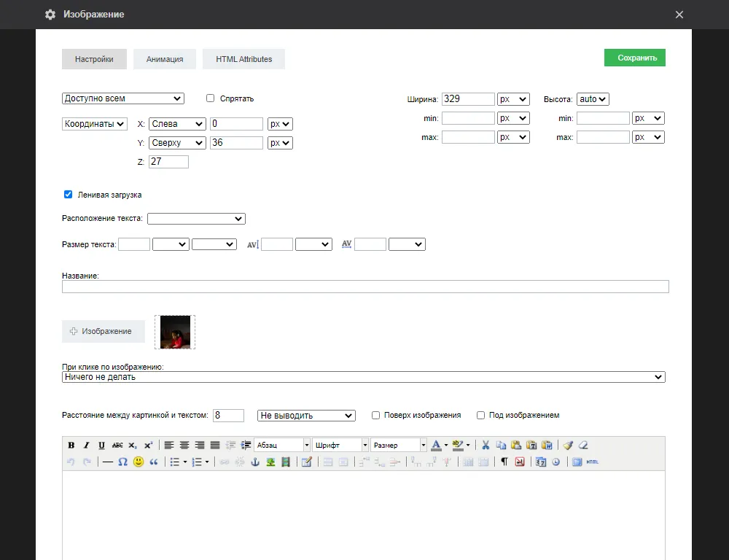
Task: Click the scissors cut icon
Action: [486, 445]
